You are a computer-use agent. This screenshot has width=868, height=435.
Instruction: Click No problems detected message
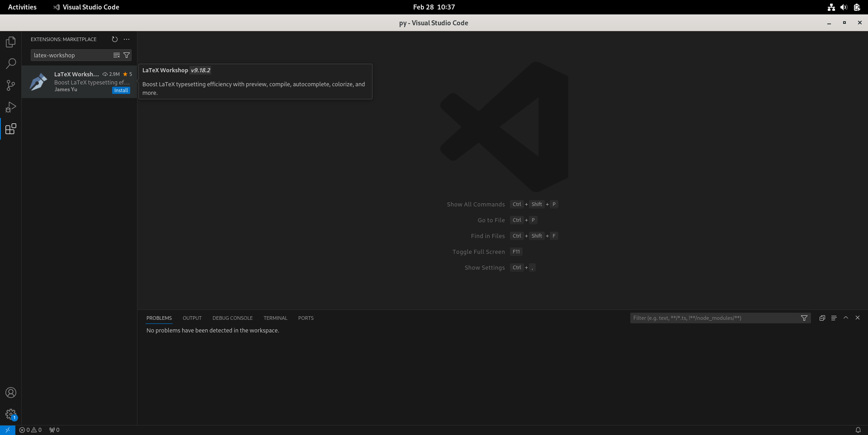tap(212, 331)
